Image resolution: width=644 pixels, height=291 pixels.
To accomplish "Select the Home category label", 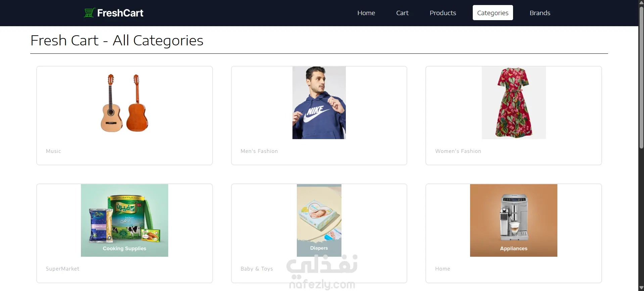I will [x=443, y=269].
